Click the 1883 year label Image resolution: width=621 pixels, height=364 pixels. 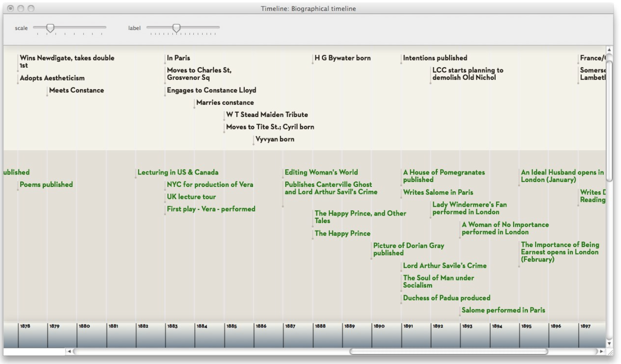(172, 326)
